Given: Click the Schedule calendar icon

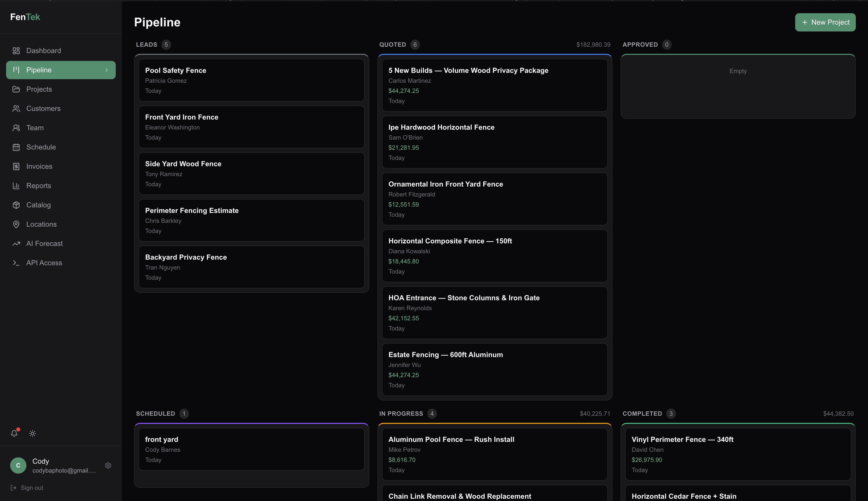Looking at the screenshot, I should point(16,147).
